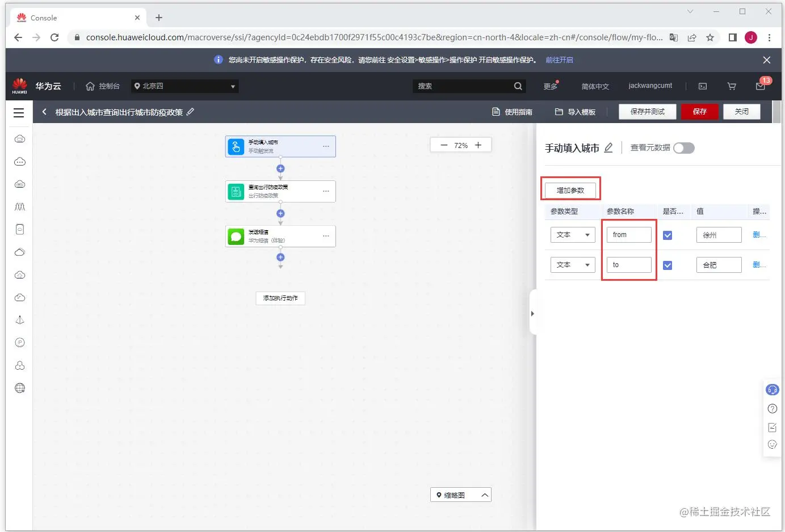Image resolution: width=785 pixels, height=532 pixels.
Task: Click the search magnifier icon
Action: pyautogui.click(x=518, y=86)
